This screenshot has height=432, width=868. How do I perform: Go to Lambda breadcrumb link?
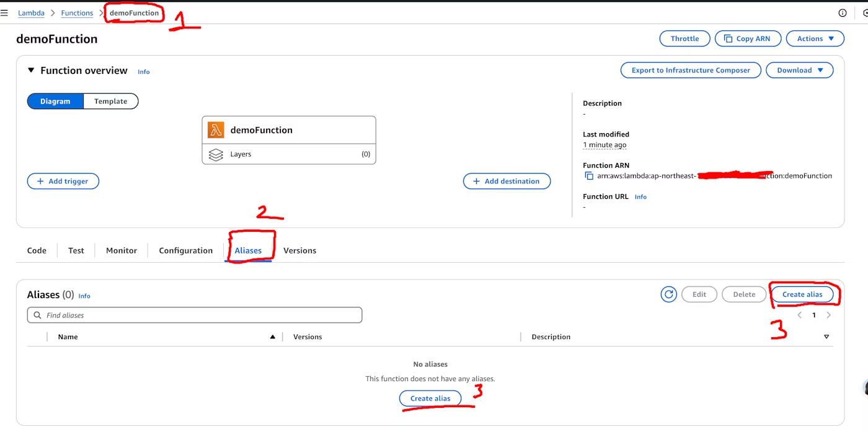31,13
